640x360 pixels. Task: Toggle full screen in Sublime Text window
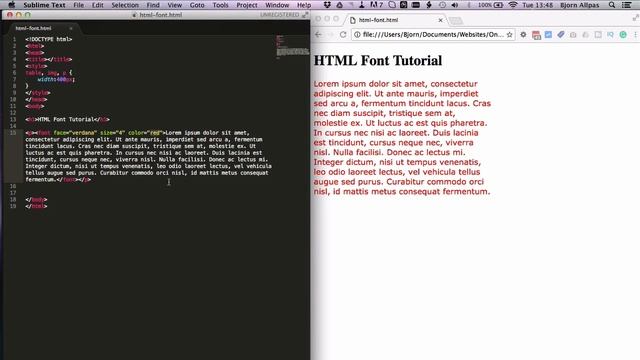click(x=305, y=15)
